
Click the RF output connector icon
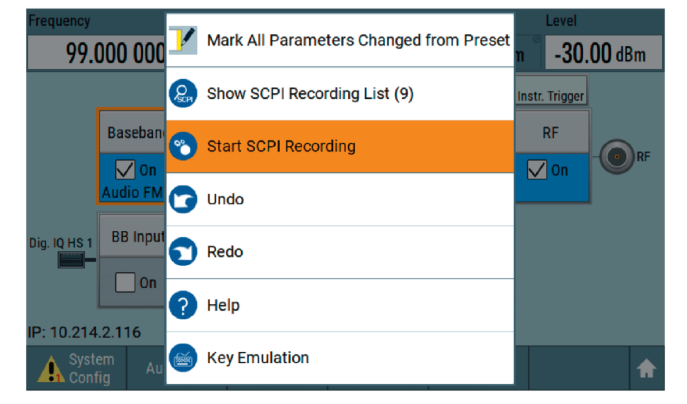(x=618, y=156)
